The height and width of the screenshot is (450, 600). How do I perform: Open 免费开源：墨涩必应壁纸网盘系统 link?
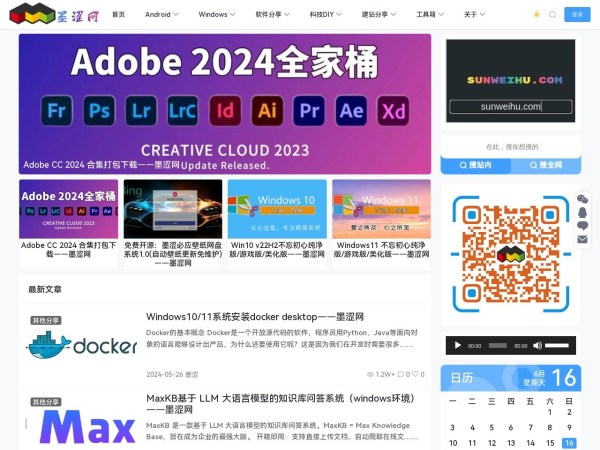(173, 254)
